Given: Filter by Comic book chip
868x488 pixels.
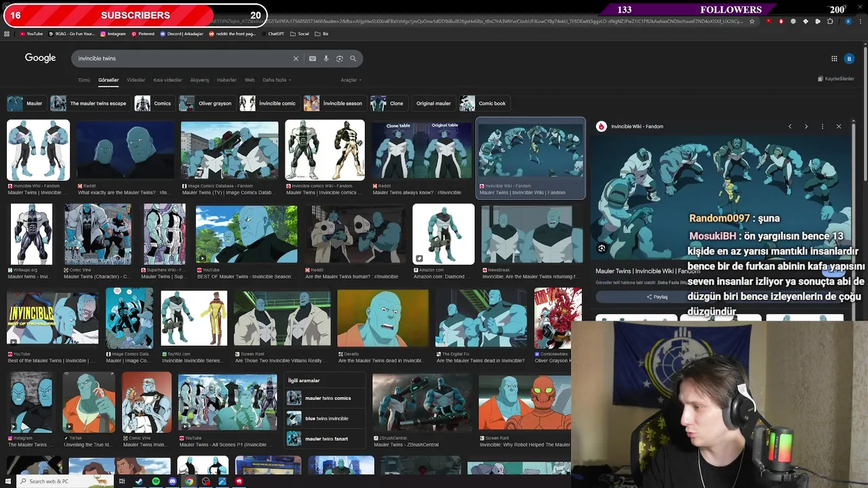Looking at the screenshot, I should pyautogui.click(x=484, y=103).
